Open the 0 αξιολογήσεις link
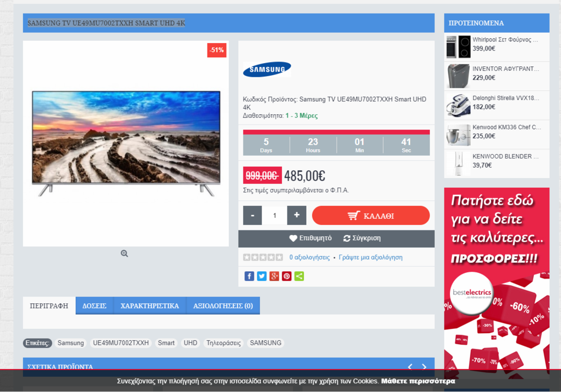Image resolution: width=561 pixels, height=392 pixels. pos(309,257)
